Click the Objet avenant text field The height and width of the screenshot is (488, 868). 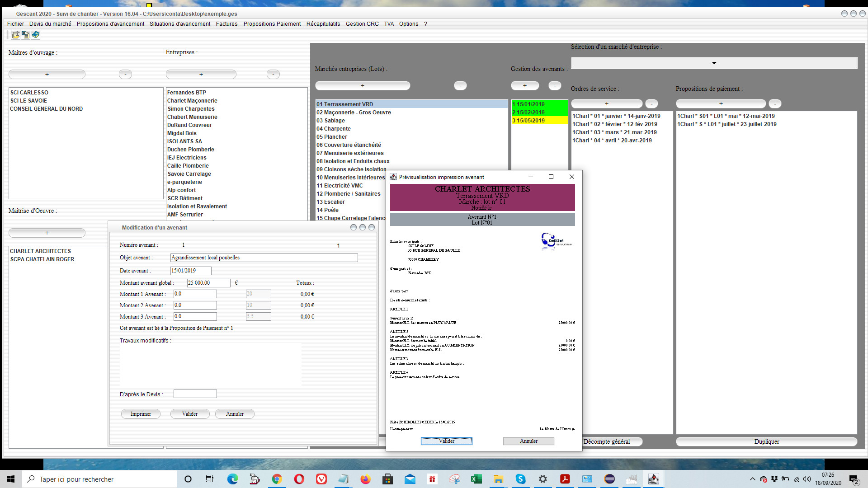264,258
